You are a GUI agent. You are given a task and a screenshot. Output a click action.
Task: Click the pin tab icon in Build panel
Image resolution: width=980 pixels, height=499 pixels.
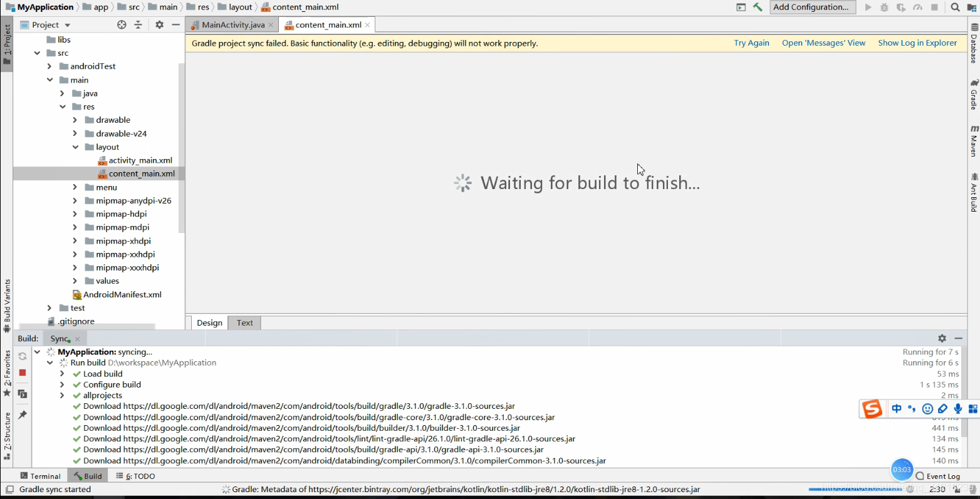[x=23, y=414]
